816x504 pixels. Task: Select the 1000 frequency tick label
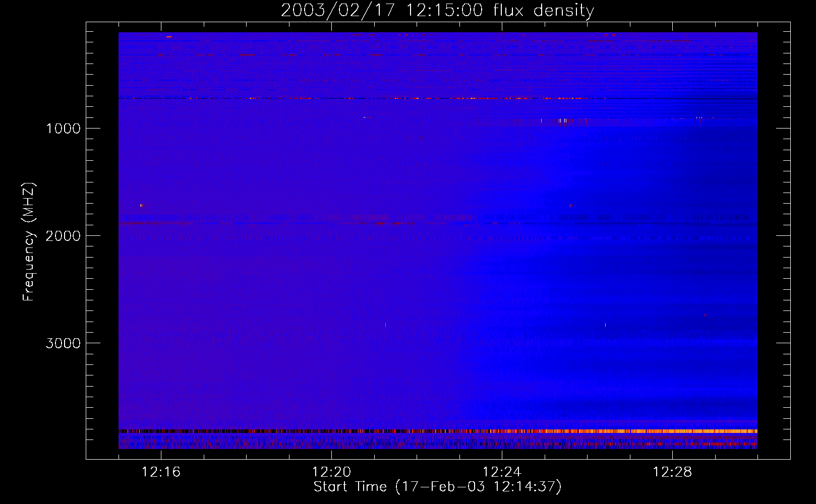(x=63, y=129)
